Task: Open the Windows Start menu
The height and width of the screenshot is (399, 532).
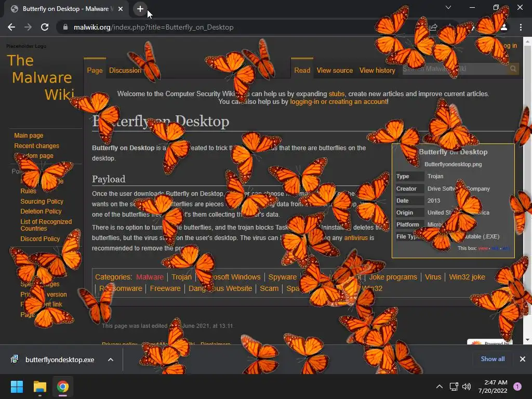Action: [x=17, y=387]
